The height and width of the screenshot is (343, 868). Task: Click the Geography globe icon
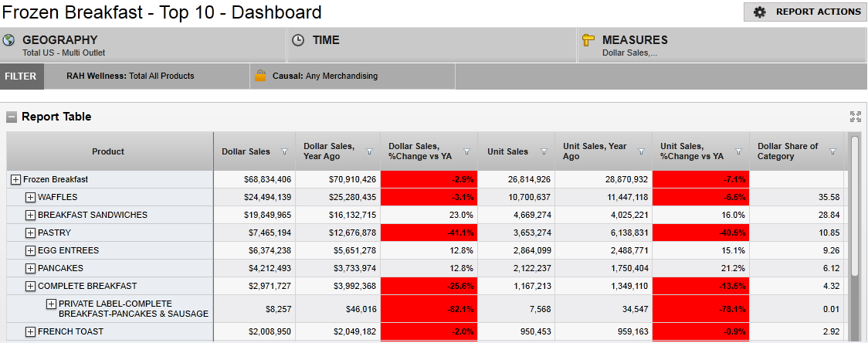[9, 40]
